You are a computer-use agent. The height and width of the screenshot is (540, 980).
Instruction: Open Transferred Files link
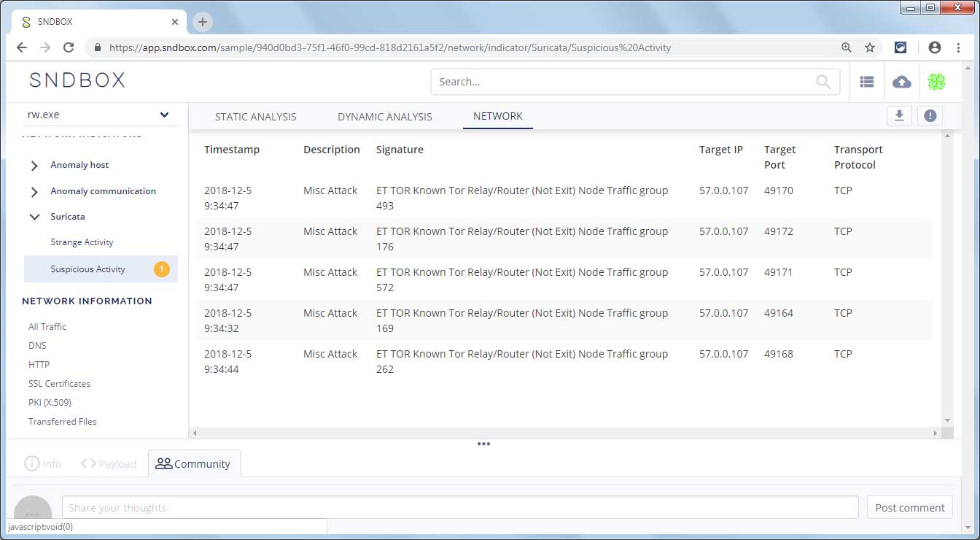pos(63,422)
